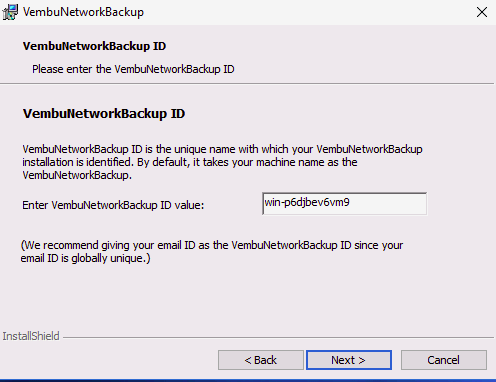The width and height of the screenshot is (496, 382).
Task: Return to the previous step with Back
Action: pos(261,360)
